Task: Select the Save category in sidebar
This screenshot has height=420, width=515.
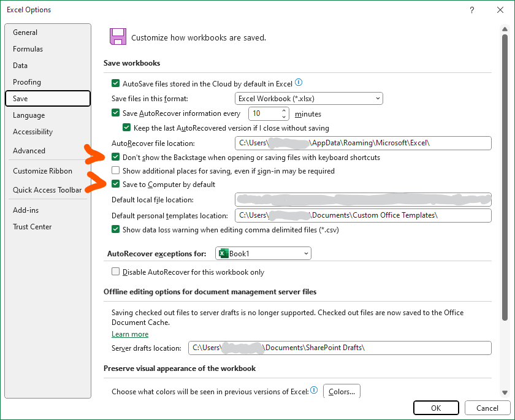Action: tap(48, 99)
